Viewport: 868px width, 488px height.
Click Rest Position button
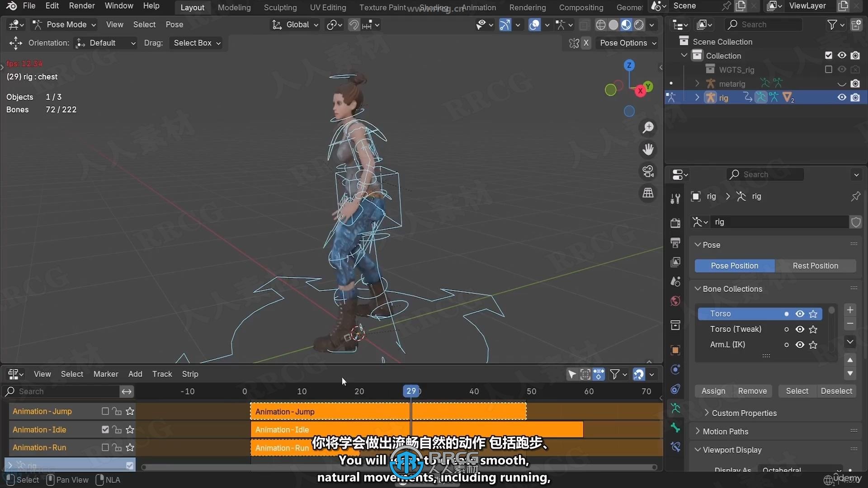[816, 266]
